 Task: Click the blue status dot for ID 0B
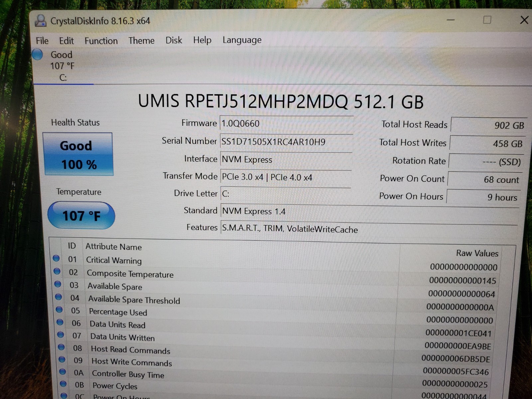(x=63, y=384)
